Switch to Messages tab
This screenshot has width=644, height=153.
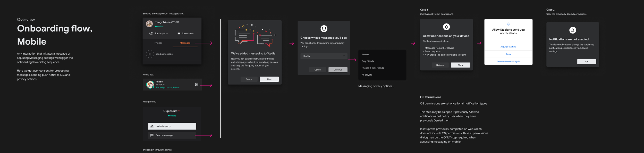[185, 43]
